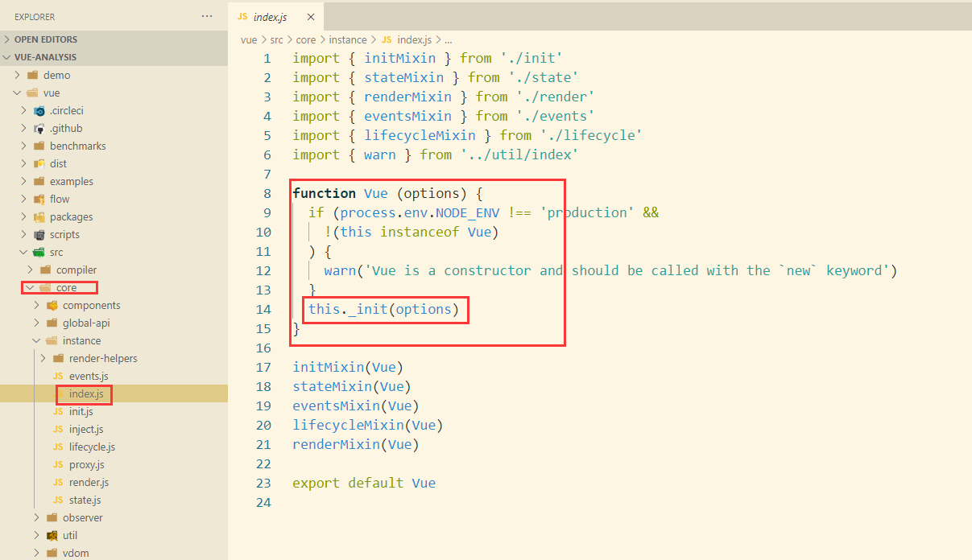Expand the scripts folder chevron
The image size is (972, 560).
pyautogui.click(x=24, y=234)
